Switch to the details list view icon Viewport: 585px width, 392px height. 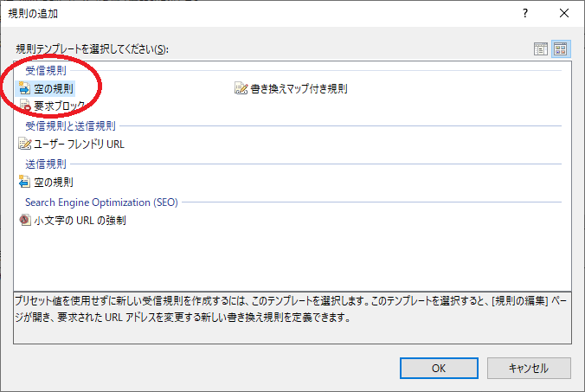point(541,49)
